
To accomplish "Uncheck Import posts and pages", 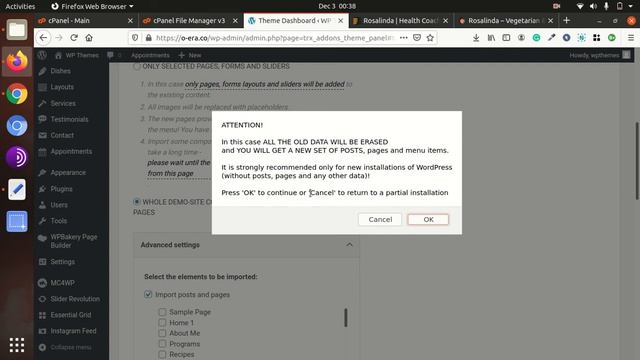I will 148,294.
